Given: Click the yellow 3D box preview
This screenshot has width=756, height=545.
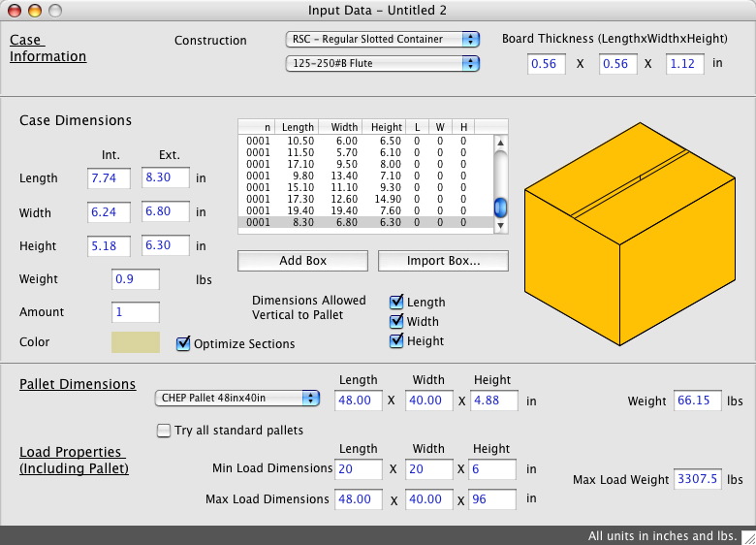Looking at the screenshot, I should click(x=630, y=234).
